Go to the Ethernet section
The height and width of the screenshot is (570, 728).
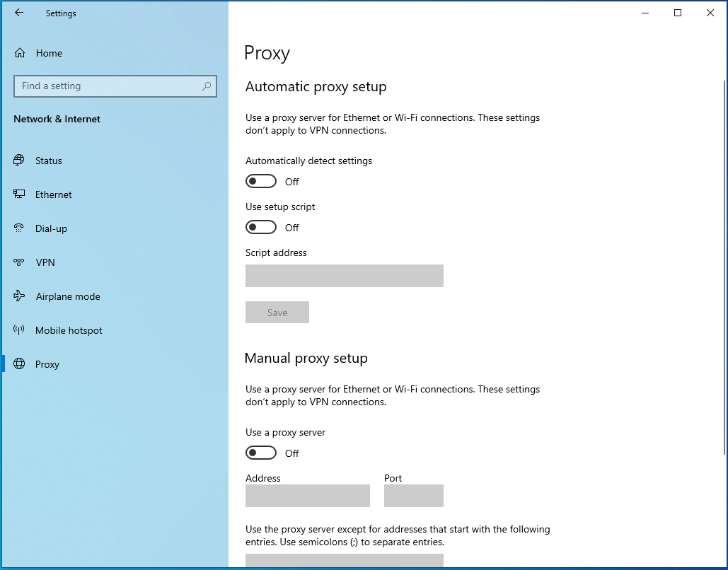tap(115, 194)
